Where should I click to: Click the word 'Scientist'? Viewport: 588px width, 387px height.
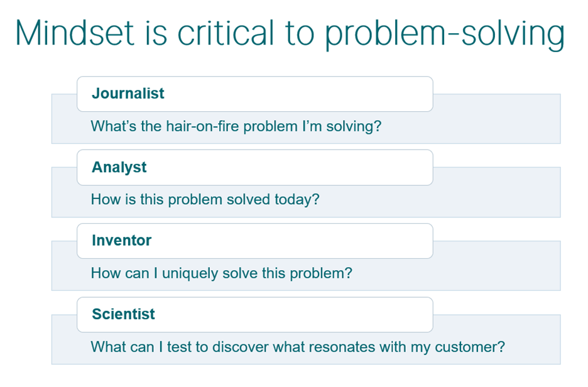point(123,314)
